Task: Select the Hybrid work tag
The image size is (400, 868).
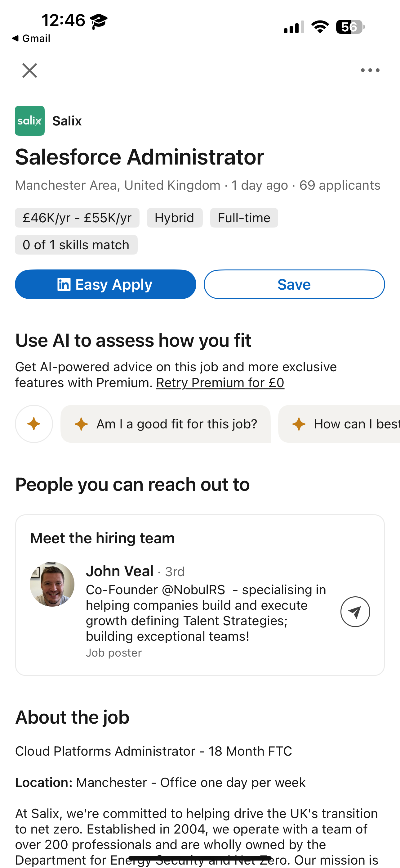Action: (174, 218)
